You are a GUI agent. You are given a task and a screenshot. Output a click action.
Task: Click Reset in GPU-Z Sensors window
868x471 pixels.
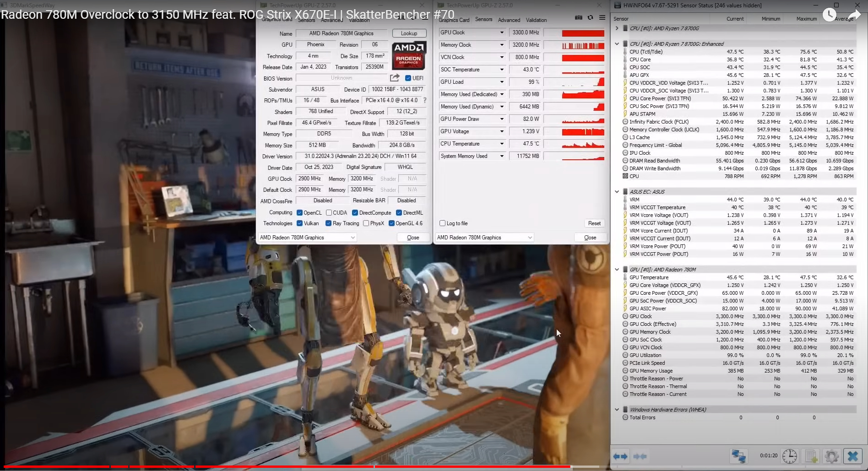tap(594, 223)
